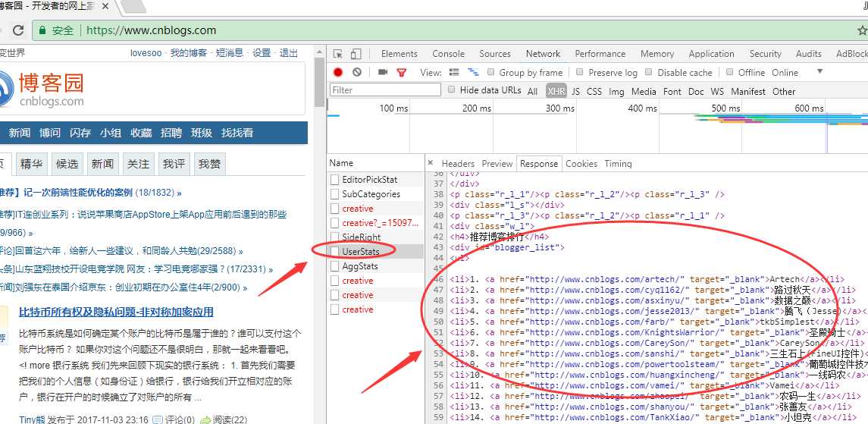The height and width of the screenshot is (424, 868).
Task: Focus the network Filter text box
Action: pyautogui.click(x=385, y=90)
